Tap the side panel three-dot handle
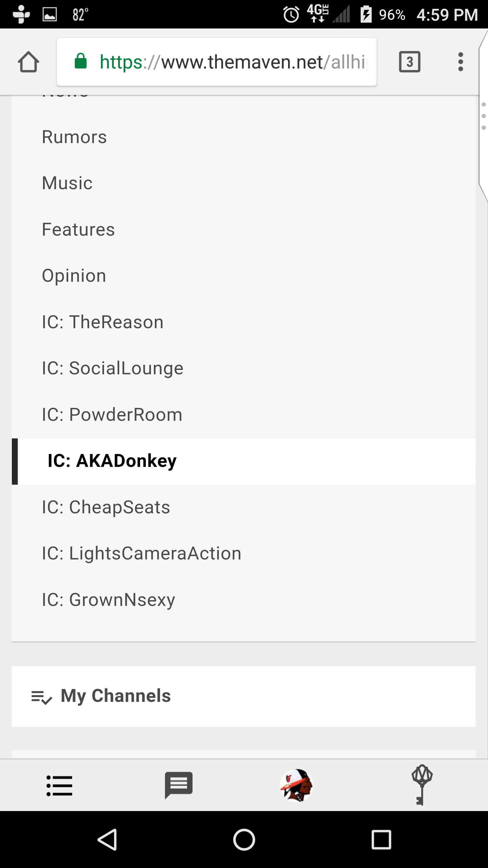Screen dimensions: 488x868 click(x=484, y=116)
